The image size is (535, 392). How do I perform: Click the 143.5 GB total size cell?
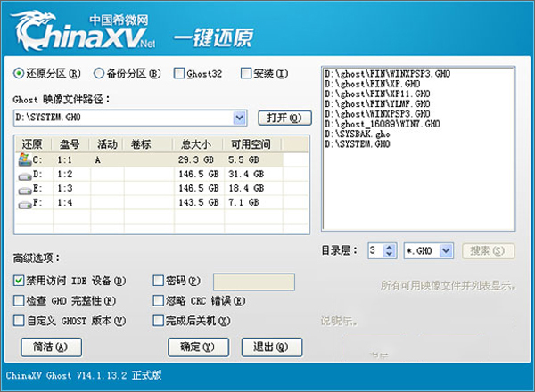[199, 203]
